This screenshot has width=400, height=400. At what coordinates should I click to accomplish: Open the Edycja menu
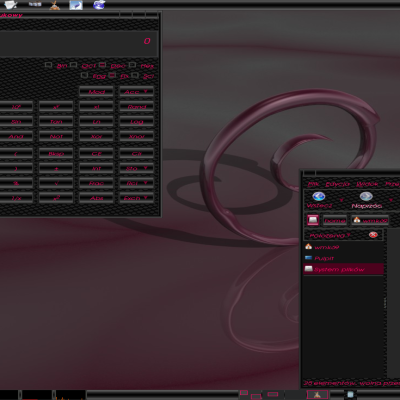(x=337, y=184)
